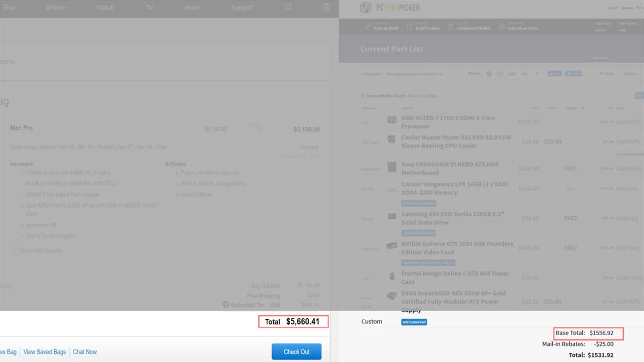This screenshot has width=644, height=362.
Task: Open the Individual Parts dropdown menu
Action: tap(522, 27)
